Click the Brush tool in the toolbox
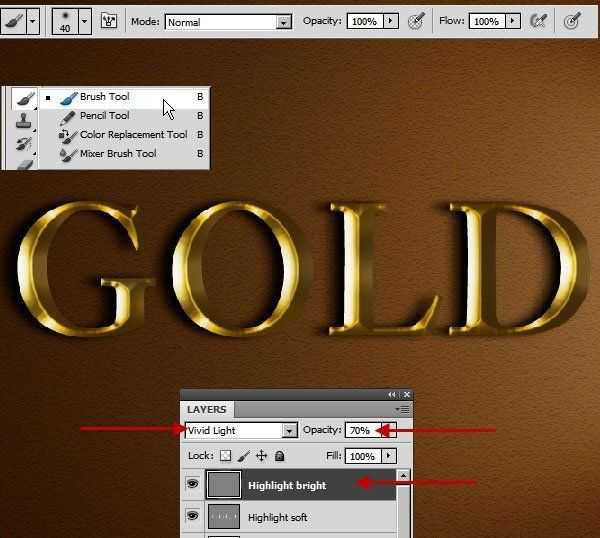Image resolution: width=600 pixels, height=538 pixels. 25,99
